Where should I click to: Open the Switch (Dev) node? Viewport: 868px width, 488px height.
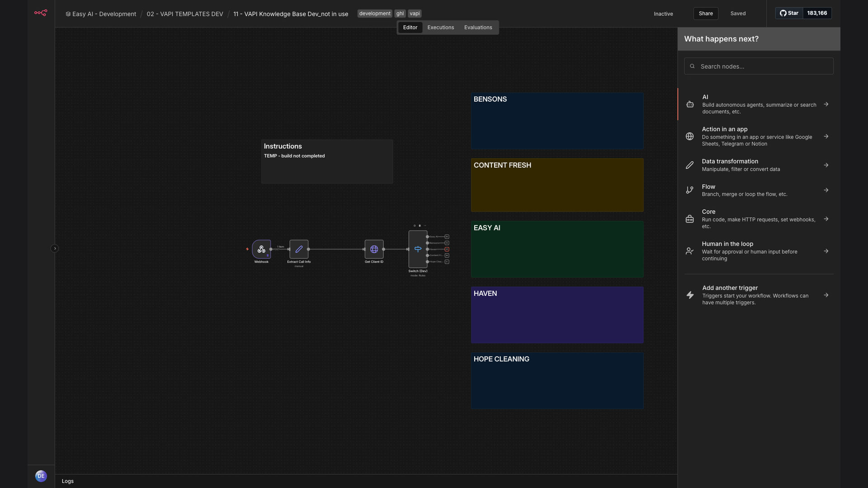coord(418,249)
